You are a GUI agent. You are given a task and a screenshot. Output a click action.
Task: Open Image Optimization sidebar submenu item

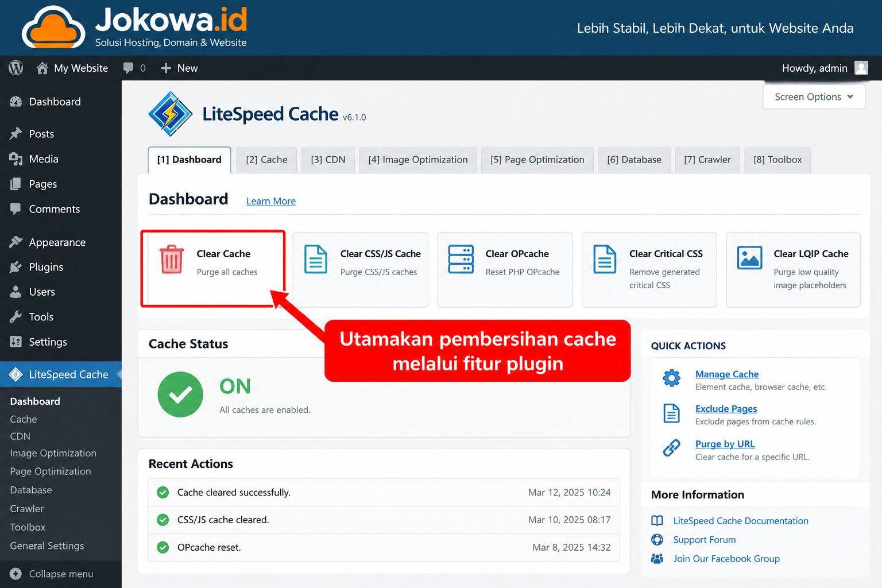53,453
